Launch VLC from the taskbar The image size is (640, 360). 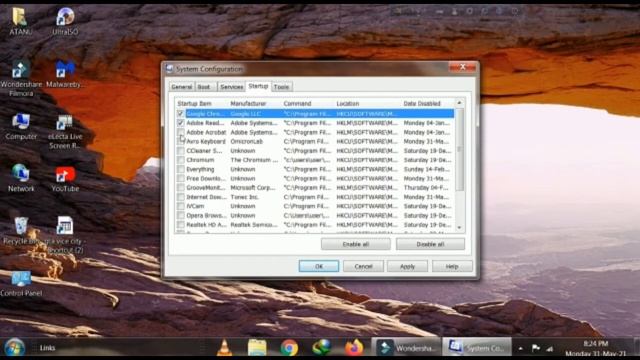224,348
